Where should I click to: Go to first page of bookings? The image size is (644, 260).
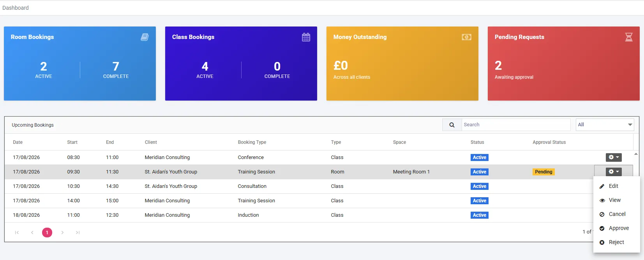[x=17, y=233]
